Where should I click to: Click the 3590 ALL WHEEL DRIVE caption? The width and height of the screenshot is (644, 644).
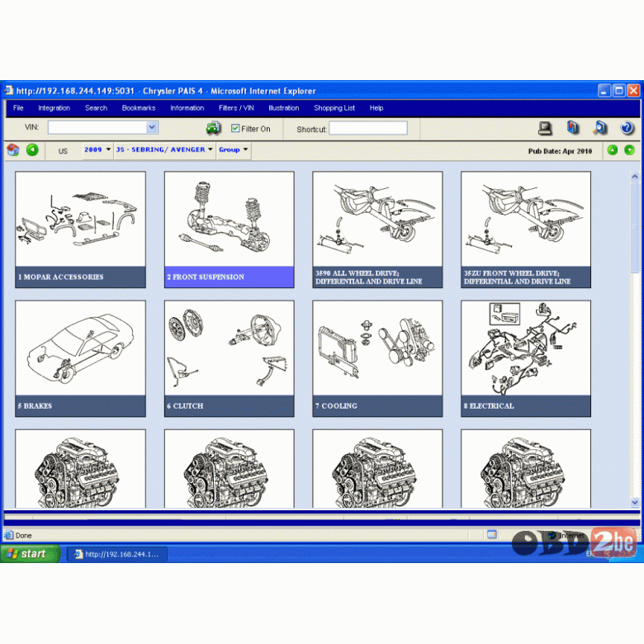coord(377,277)
